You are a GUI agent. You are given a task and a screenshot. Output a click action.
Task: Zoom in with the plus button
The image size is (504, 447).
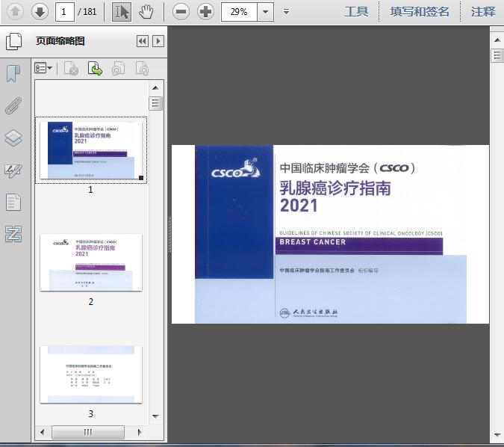pos(205,12)
